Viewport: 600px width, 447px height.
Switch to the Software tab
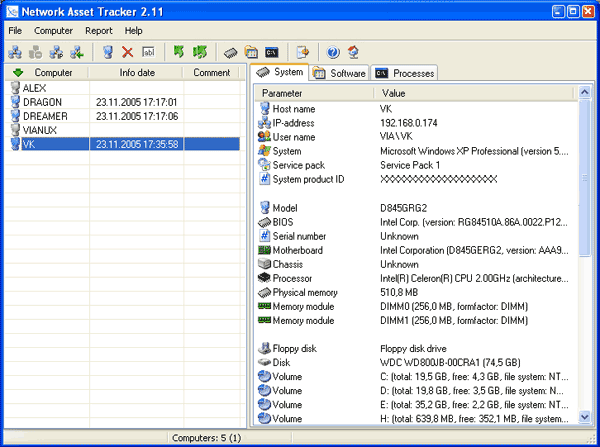pos(339,73)
